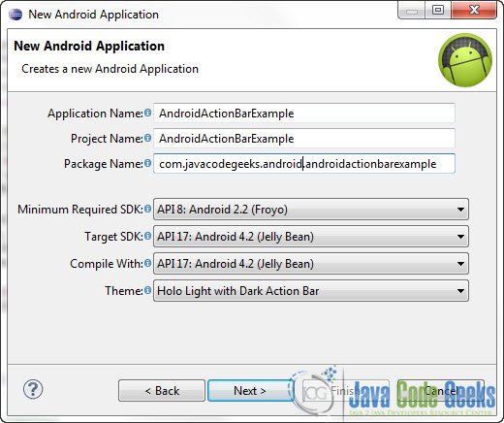Click the Project Name text field
Viewport: 504px width, 423px height.
[304, 139]
